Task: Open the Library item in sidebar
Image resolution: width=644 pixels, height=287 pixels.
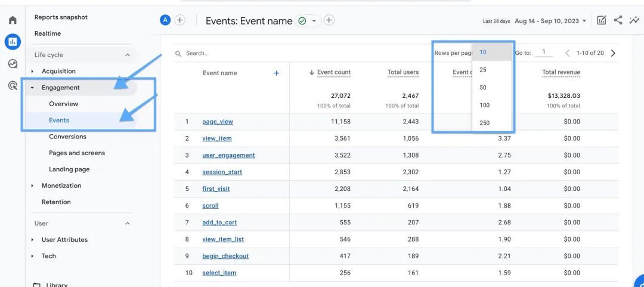Action: pyautogui.click(x=57, y=285)
